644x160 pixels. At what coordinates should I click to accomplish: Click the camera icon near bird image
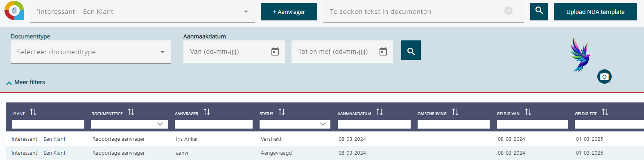[x=604, y=76]
